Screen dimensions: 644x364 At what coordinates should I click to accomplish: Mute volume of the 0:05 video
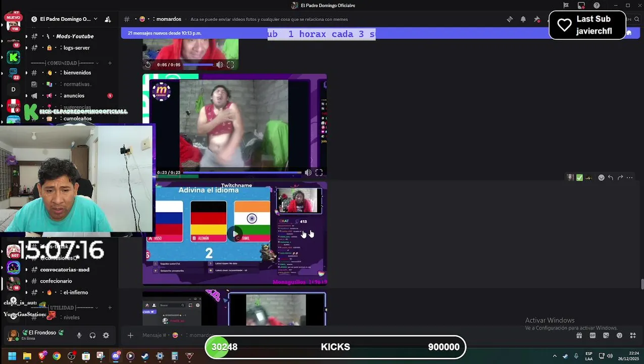(220, 65)
